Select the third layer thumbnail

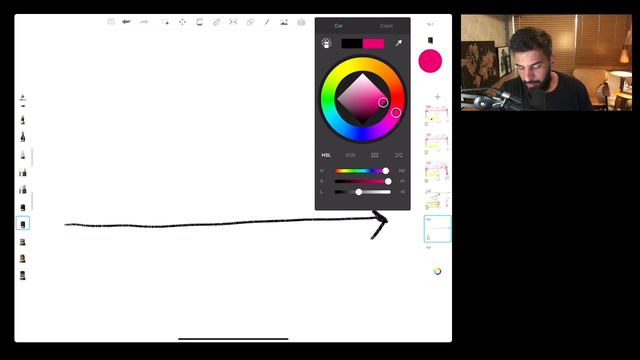tap(437, 172)
